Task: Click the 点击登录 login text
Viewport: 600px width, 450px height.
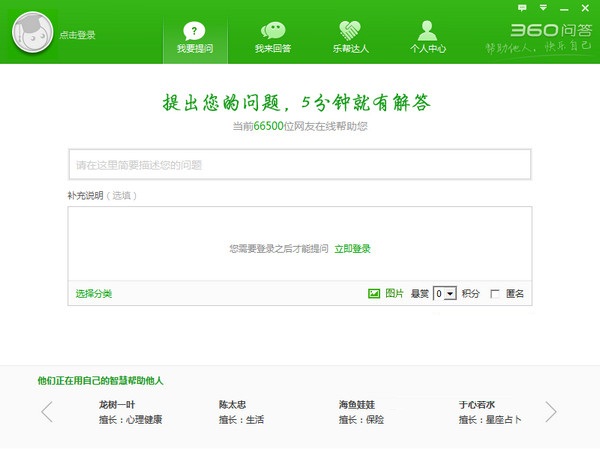Action: pos(77,35)
